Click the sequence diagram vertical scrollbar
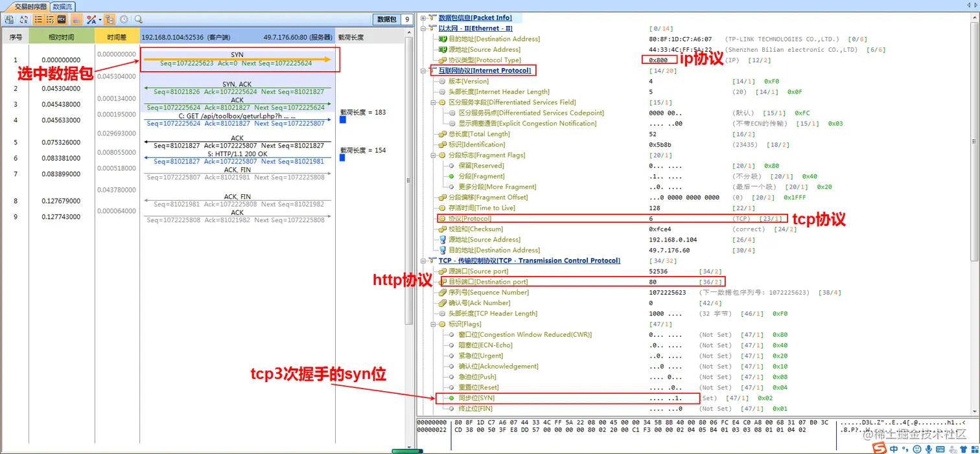Screen dimensions: 980x454 (x=408, y=181)
